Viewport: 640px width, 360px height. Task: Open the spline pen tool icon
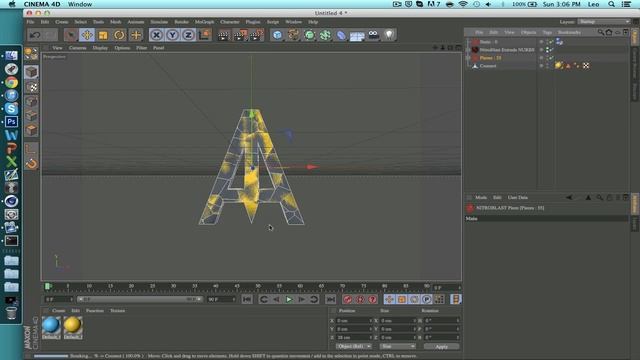pyautogui.click(x=293, y=35)
